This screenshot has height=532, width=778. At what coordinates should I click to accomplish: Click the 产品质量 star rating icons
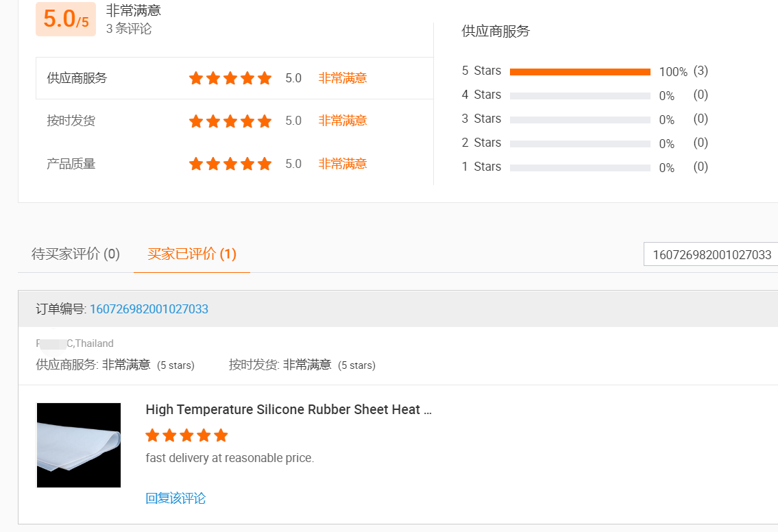(230, 164)
